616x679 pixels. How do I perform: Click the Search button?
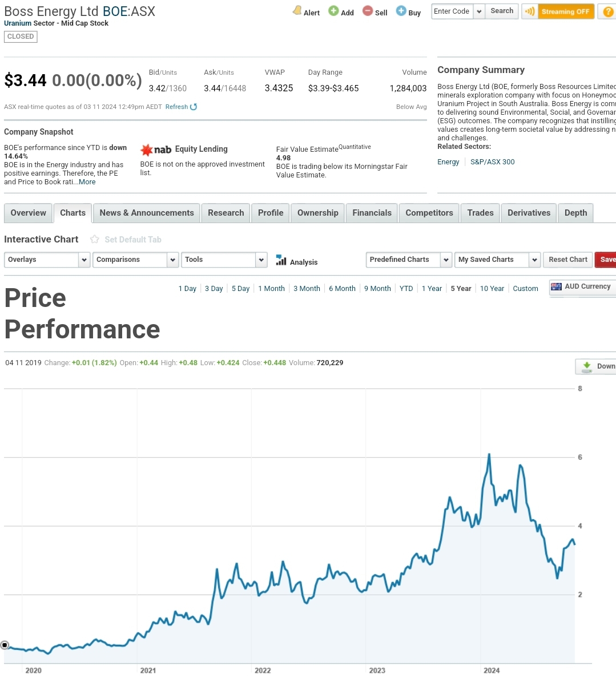point(502,11)
